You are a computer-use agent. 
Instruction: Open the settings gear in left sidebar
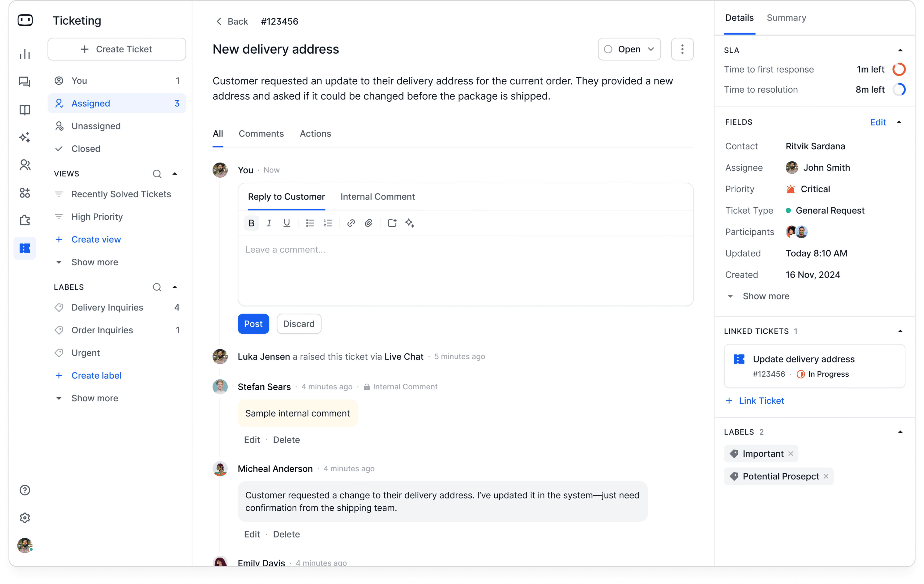25,518
